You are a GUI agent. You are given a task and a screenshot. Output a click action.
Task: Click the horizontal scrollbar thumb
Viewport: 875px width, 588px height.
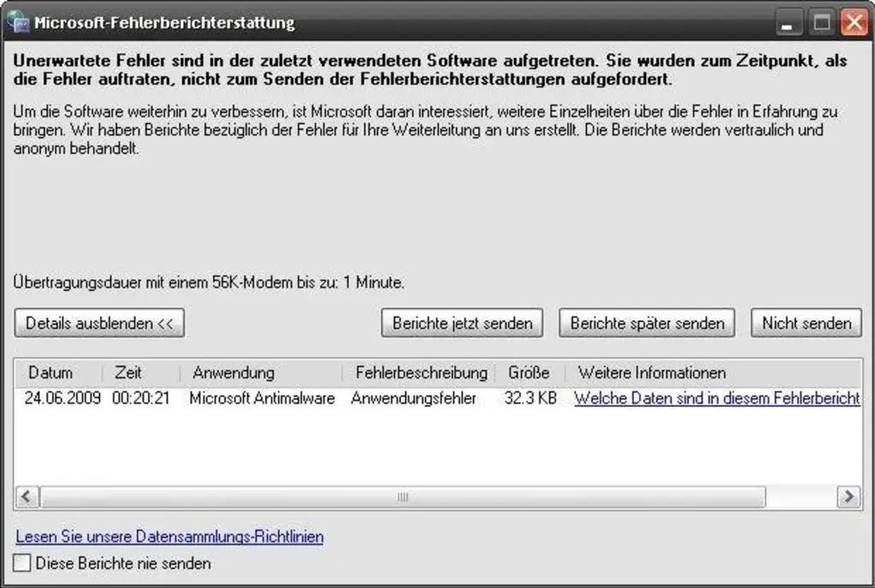(x=402, y=497)
